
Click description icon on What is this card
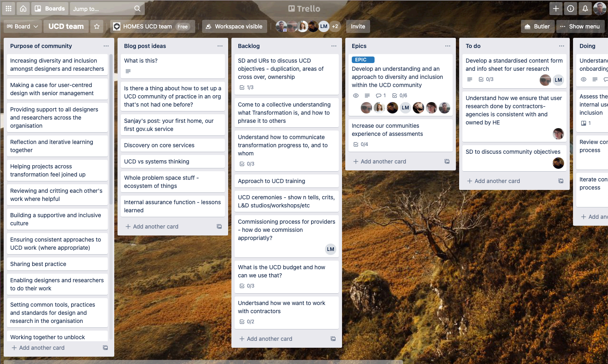[128, 71]
